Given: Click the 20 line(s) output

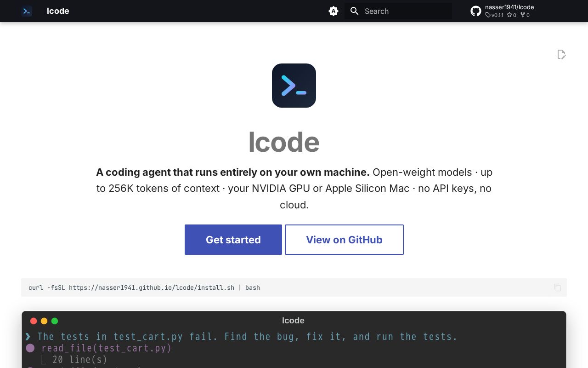Looking at the screenshot, I should coord(79,360).
